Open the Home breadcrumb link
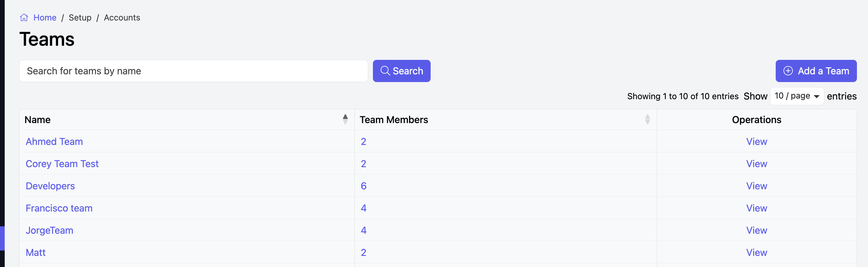Screen dimensions: 868x267 [45, 17]
